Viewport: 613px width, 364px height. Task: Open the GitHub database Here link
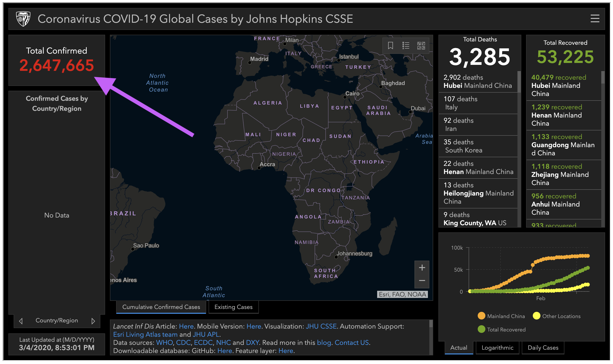pyautogui.click(x=225, y=351)
